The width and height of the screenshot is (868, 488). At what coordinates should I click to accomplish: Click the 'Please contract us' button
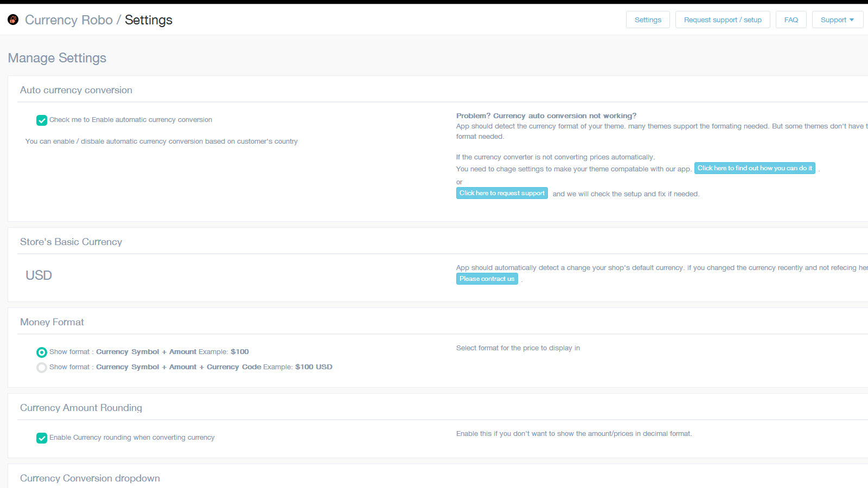[x=487, y=279]
